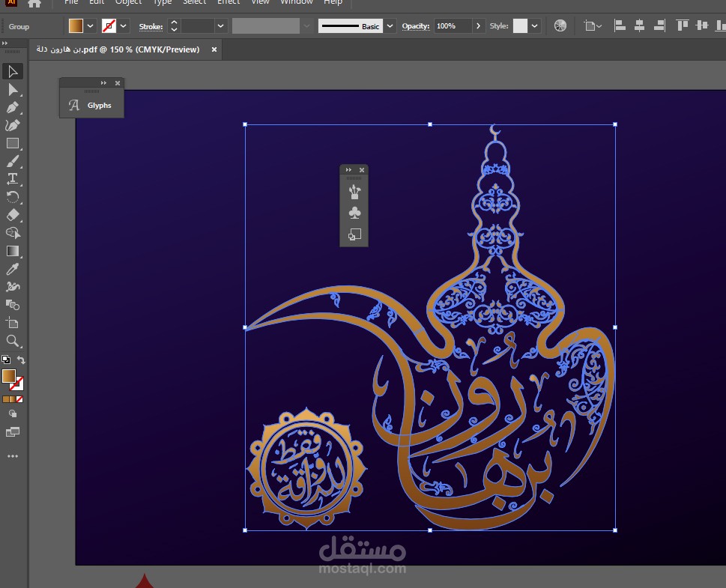
Task: Set paint mode to Color
Action: [x=5, y=399]
